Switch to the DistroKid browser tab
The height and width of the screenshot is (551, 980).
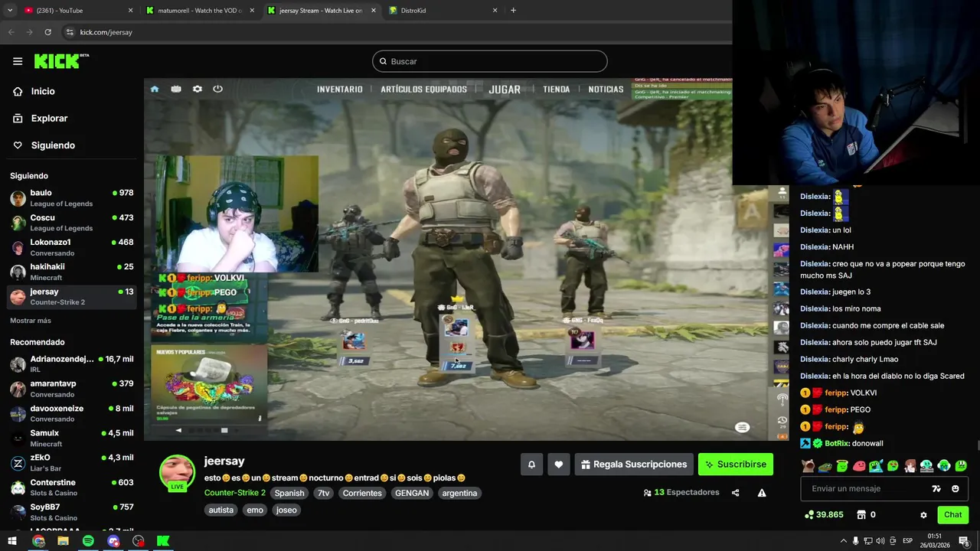tap(443, 11)
